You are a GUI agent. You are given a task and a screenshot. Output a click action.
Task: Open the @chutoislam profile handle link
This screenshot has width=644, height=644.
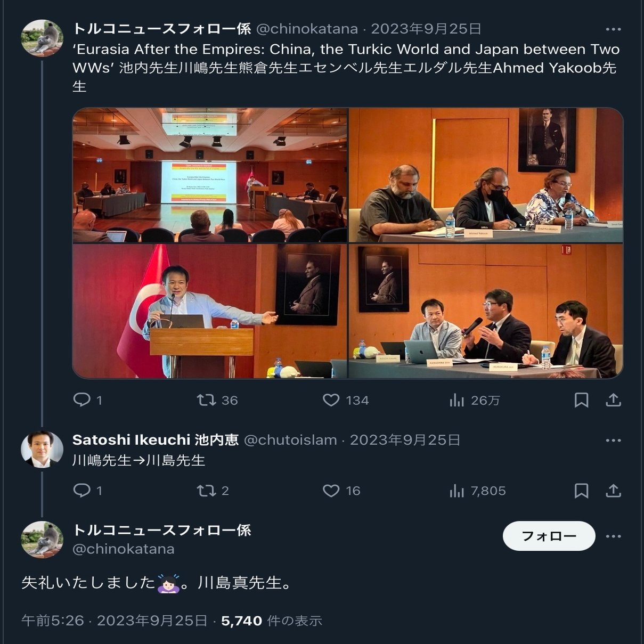click(x=290, y=440)
